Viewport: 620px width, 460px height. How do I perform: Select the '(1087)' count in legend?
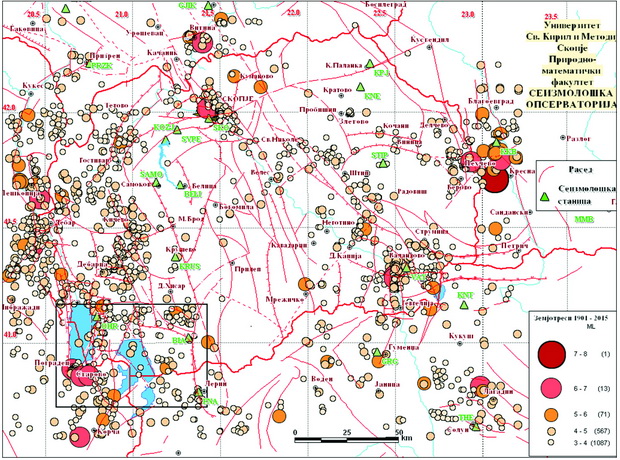601,443
